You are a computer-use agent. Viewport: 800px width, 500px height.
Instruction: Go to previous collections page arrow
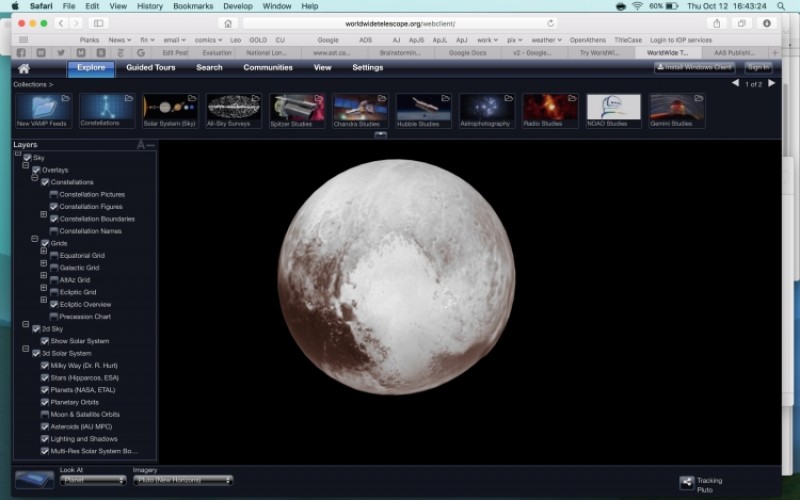[735, 83]
